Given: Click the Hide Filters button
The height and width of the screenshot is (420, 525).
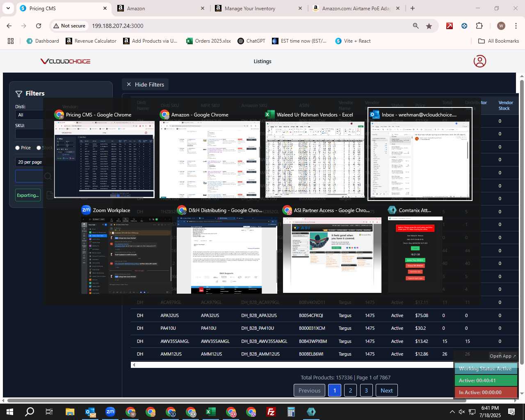Looking at the screenshot, I should coord(145,84).
